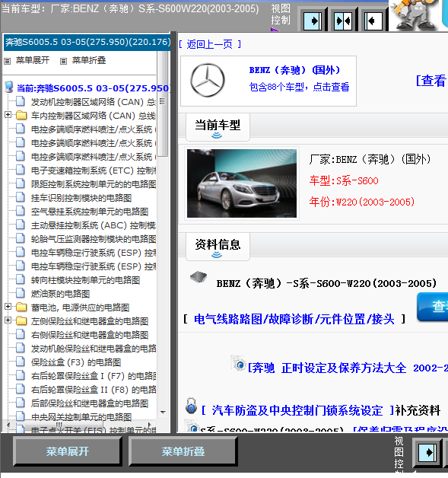Click 包含88个车型，点击查看 link
448x478 pixels.
tap(300, 88)
